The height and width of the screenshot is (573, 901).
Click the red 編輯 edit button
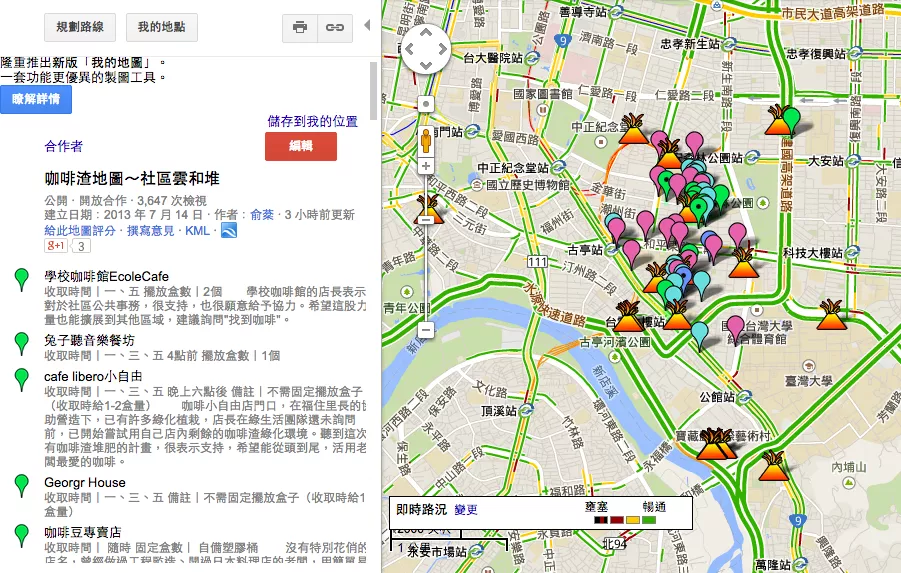click(x=301, y=146)
